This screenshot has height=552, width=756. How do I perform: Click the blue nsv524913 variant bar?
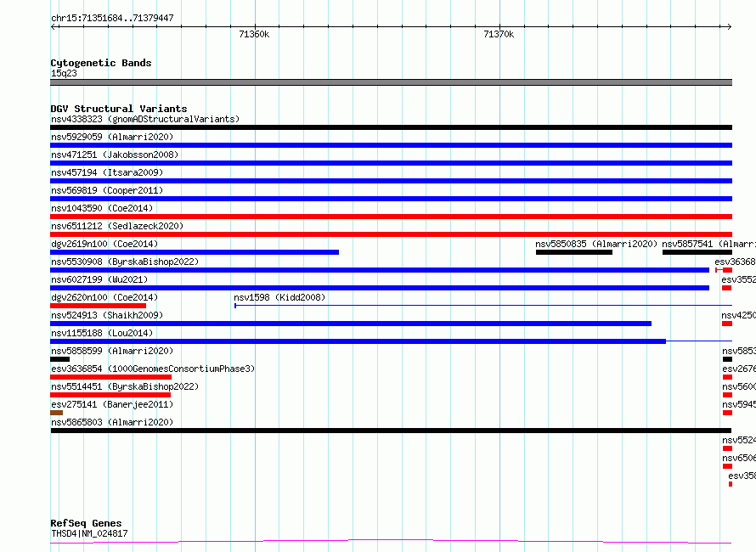[351, 324]
